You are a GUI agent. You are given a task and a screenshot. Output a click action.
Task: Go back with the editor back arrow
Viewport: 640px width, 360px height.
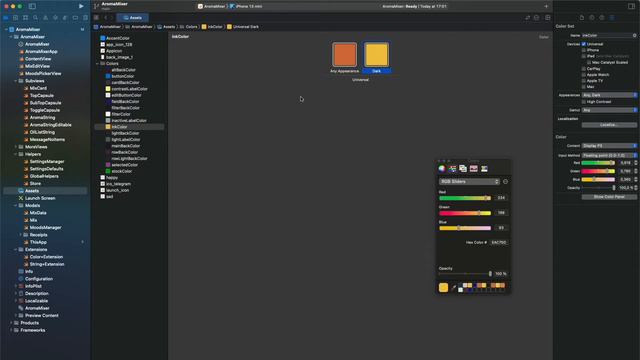105,18
